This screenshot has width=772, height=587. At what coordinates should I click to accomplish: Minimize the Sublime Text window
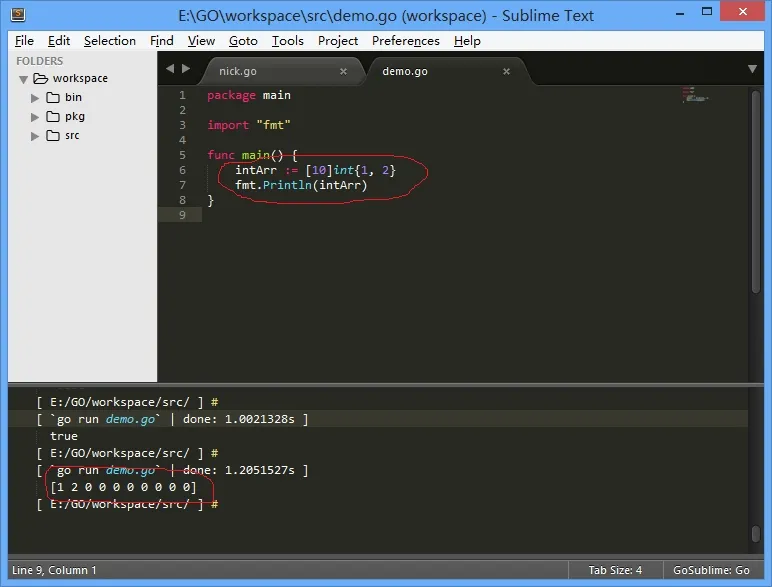680,13
